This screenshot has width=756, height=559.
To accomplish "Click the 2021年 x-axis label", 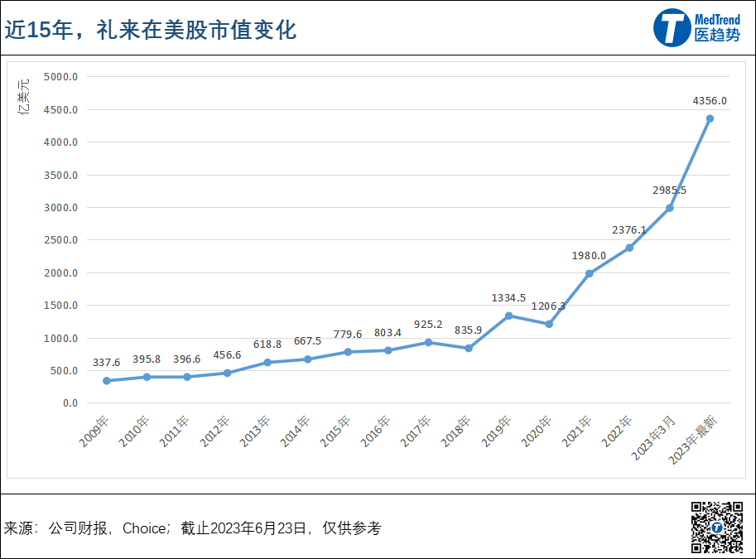I will (576, 431).
